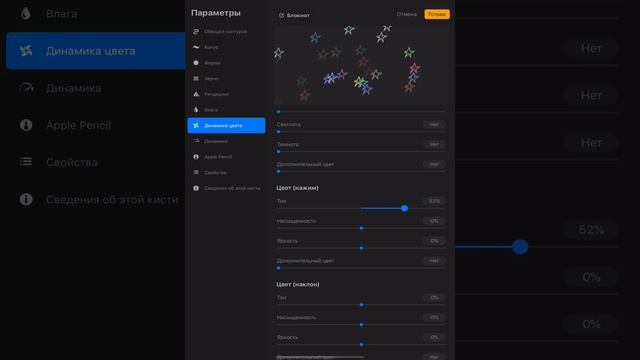Image resolution: width=640 pixels, height=360 pixels.
Task: Select Динамика цвета label in Параметры list
Action: [x=223, y=126]
